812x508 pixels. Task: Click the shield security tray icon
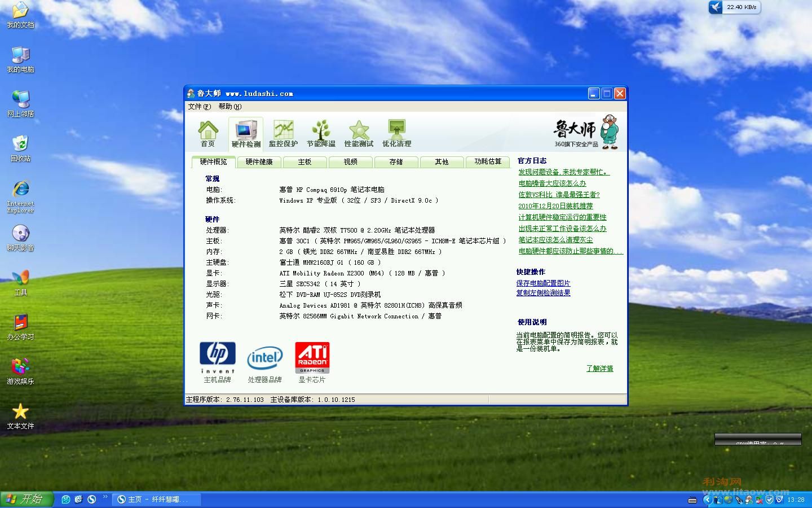769,500
